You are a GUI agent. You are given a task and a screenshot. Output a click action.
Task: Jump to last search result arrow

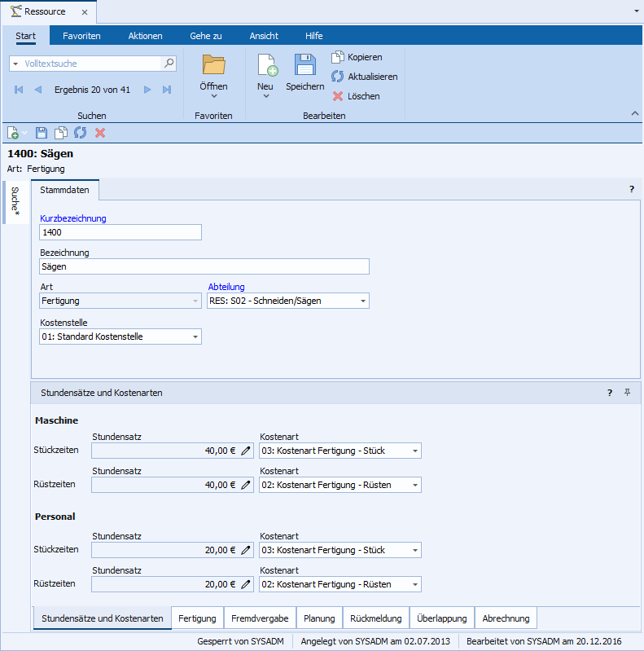coord(167,90)
